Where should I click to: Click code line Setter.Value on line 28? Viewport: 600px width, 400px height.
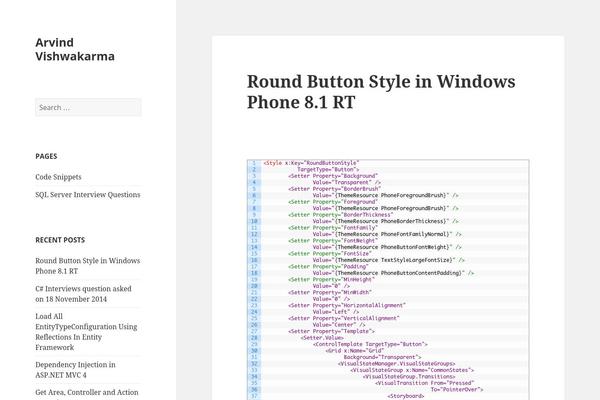[x=322, y=338]
